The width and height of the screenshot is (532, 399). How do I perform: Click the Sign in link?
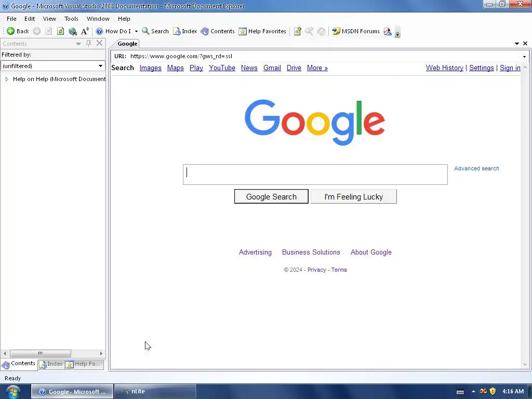pos(510,68)
